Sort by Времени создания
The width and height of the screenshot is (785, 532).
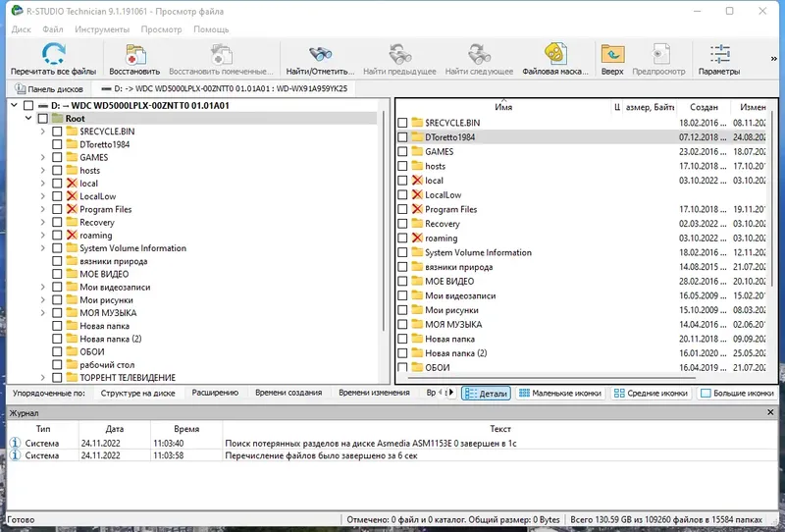288,393
